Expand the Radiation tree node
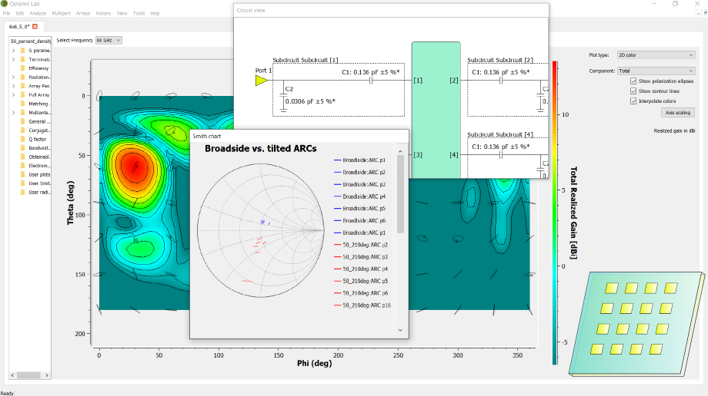This screenshot has width=708, height=396. [14, 77]
